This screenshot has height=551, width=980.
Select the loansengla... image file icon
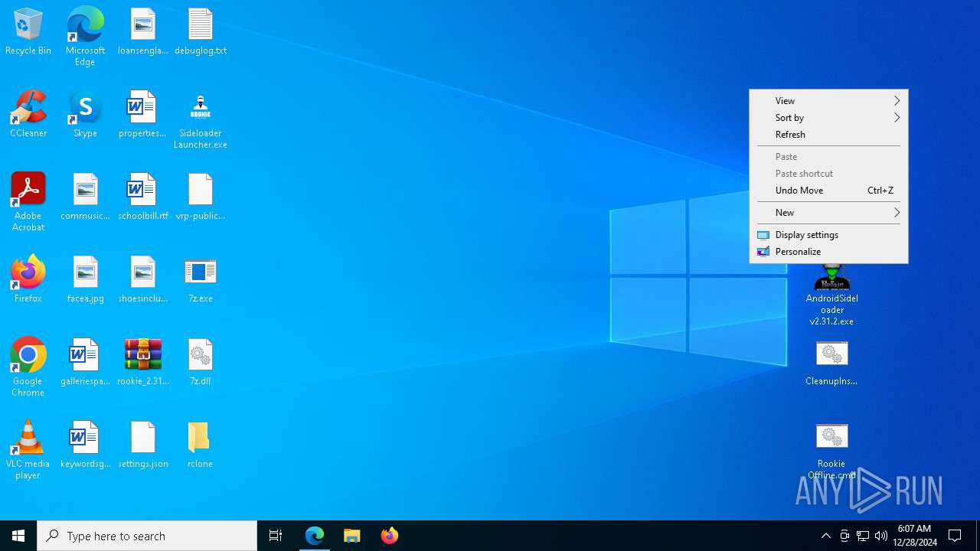point(143,32)
